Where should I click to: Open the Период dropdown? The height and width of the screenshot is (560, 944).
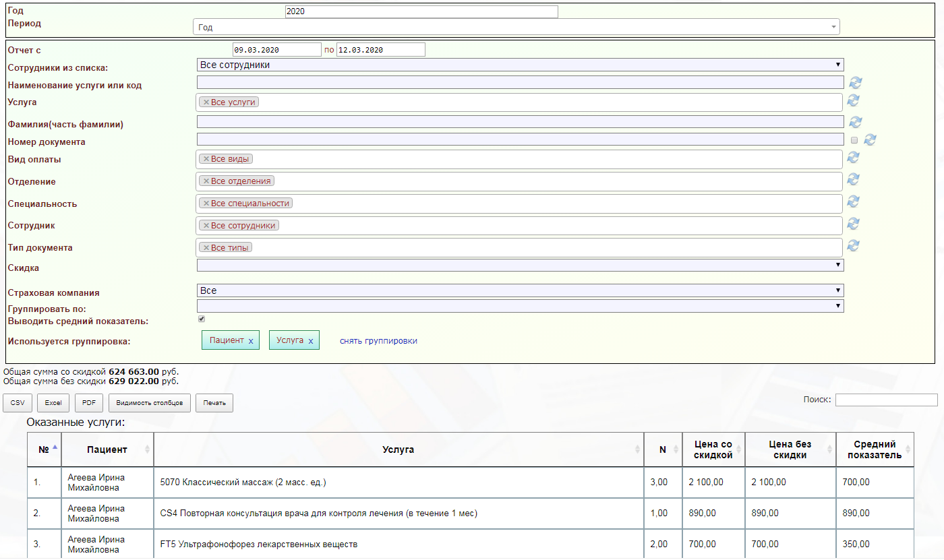(516, 27)
